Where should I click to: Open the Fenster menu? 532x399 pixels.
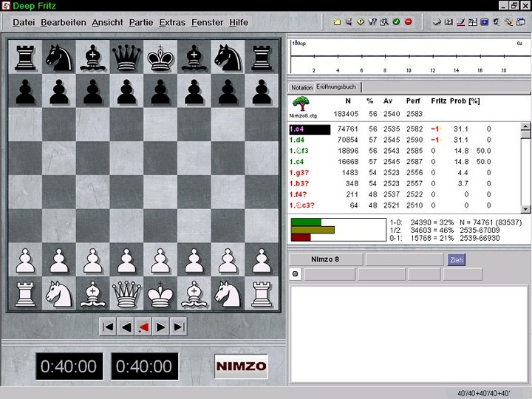(208, 22)
